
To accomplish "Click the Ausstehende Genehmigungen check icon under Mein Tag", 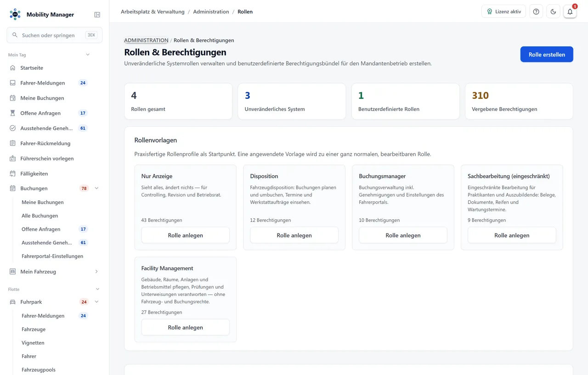I will [13, 128].
